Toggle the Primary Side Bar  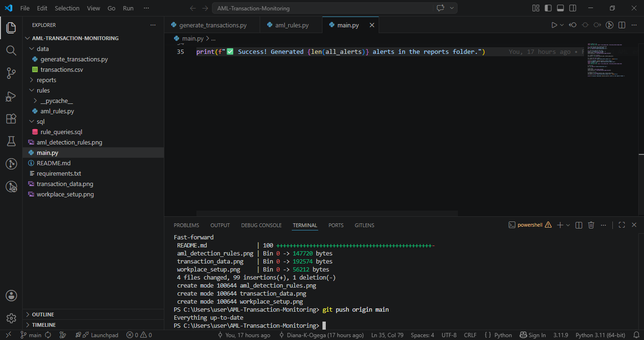point(548,8)
